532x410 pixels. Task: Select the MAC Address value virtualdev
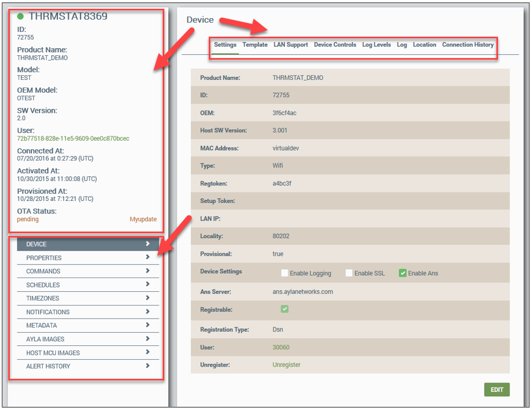pos(285,148)
